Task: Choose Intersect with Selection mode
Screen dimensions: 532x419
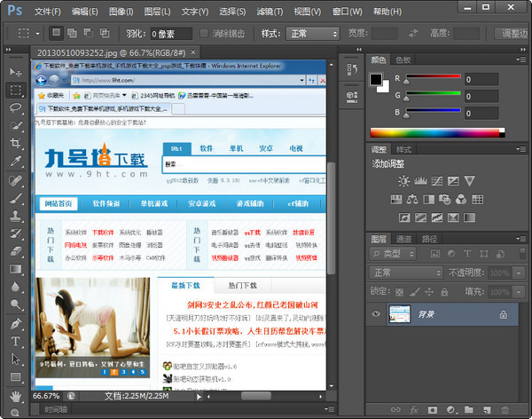Action: [x=105, y=33]
